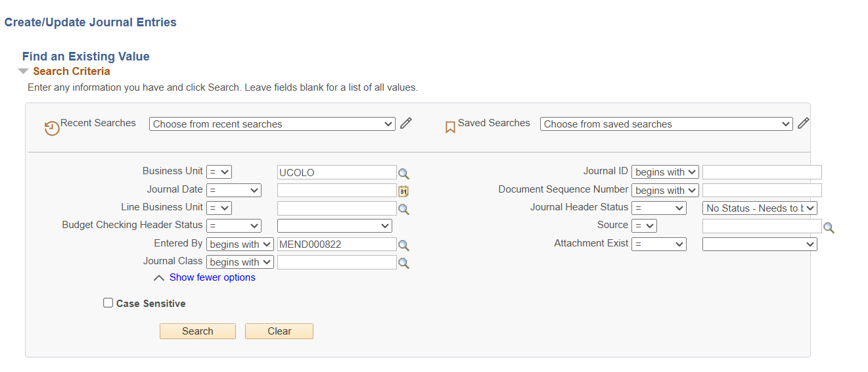Click the Show fewer options link
The width and height of the screenshot is (868, 372).
click(212, 277)
